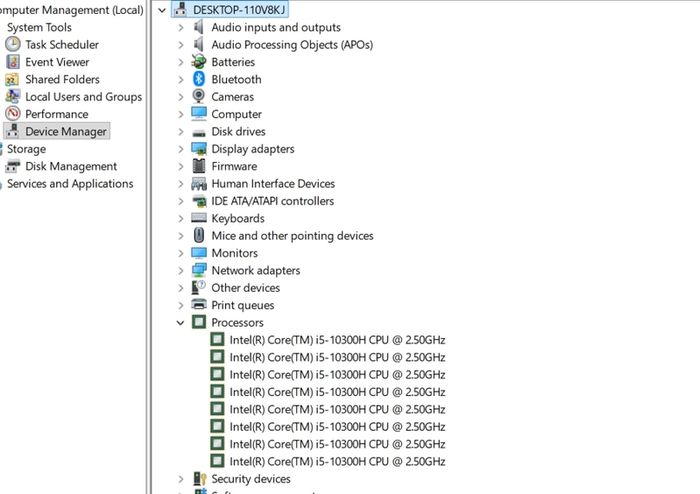Click the Task Scheduler clock icon
This screenshot has width=700, height=494.
[x=12, y=44]
